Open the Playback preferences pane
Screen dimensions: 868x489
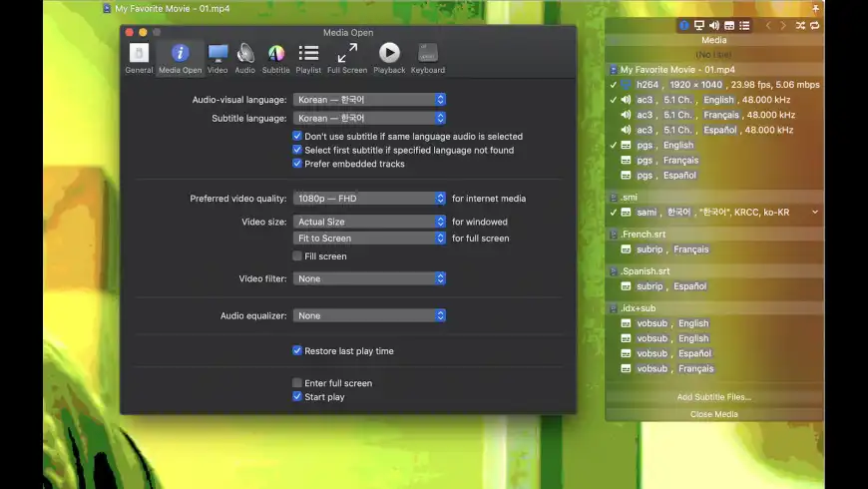pos(389,58)
